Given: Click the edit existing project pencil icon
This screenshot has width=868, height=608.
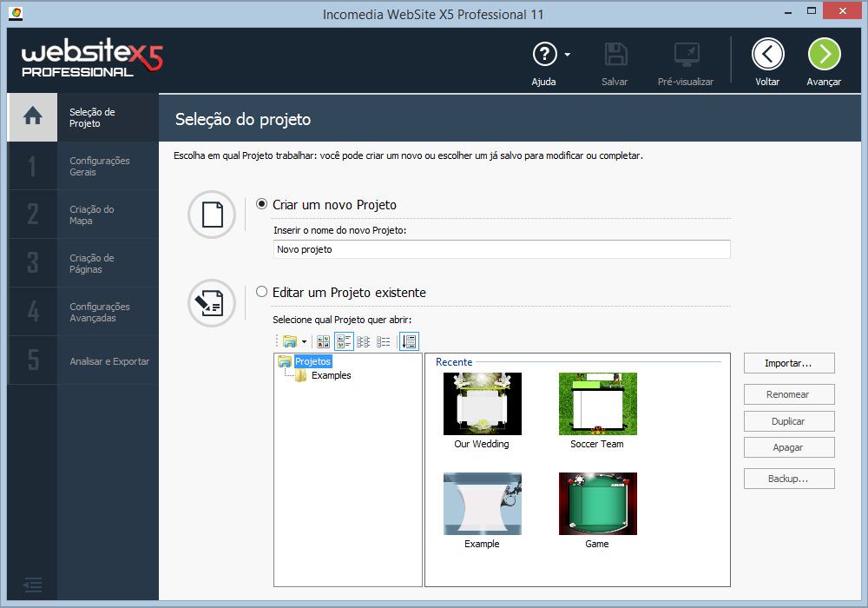Looking at the screenshot, I should [x=212, y=303].
